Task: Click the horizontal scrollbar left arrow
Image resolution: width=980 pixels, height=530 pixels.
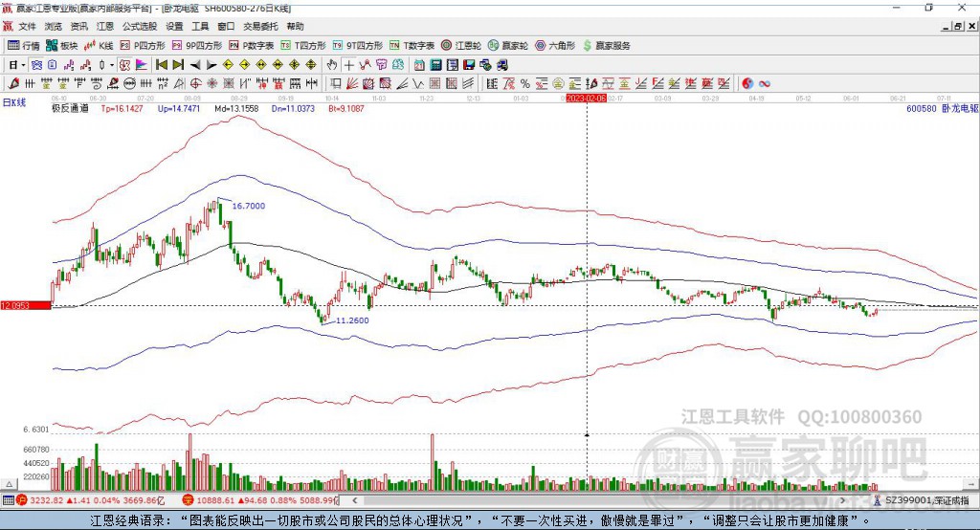Action: (354, 500)
